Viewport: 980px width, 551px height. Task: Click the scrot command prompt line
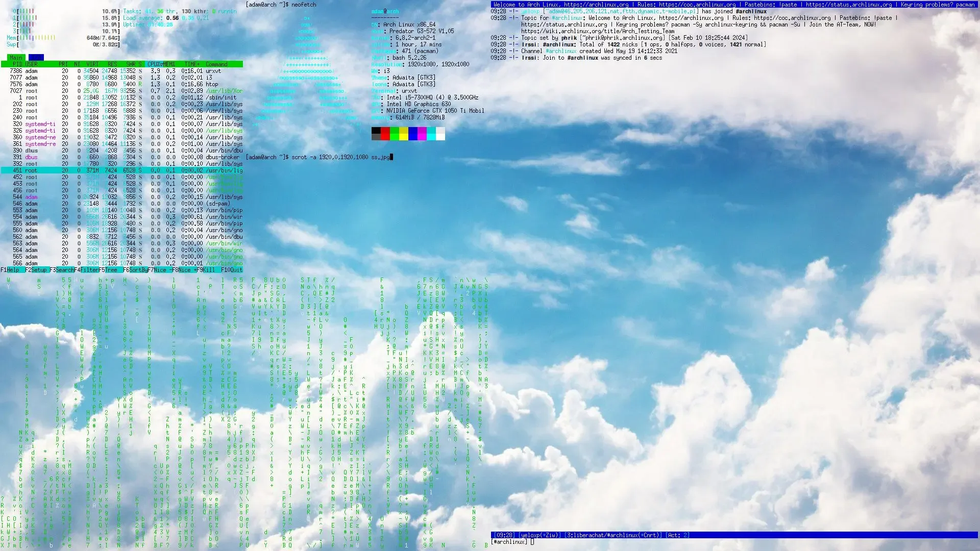click(319, 157)
